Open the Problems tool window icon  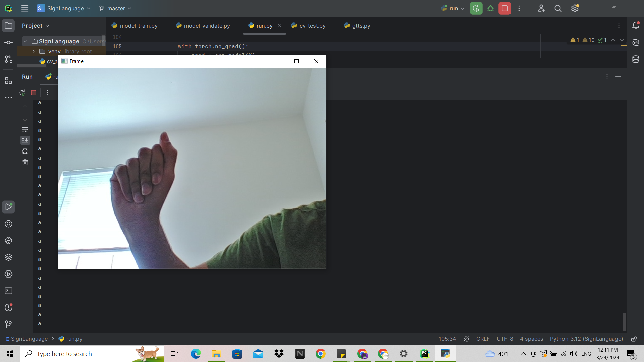[x=9, y=308]
